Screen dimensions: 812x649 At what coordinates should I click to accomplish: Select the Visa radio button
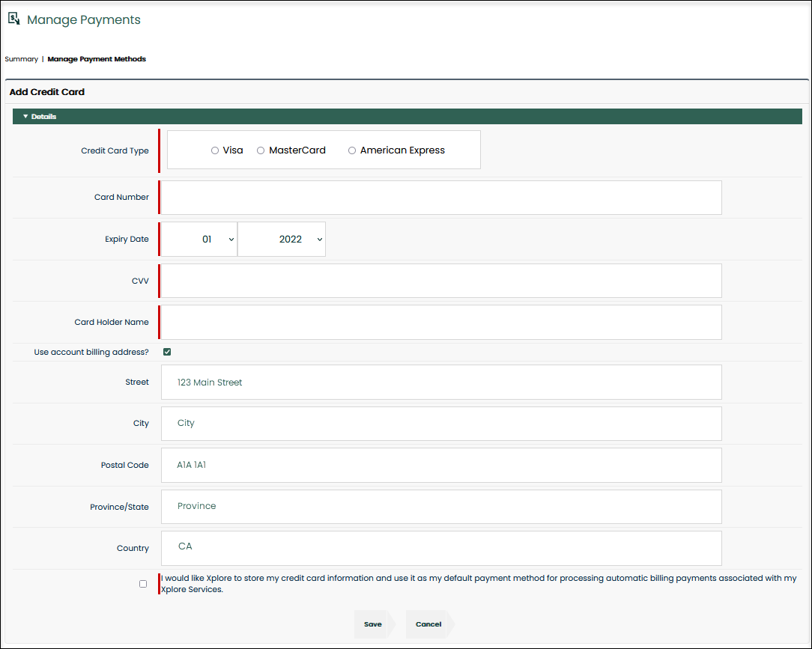coord(215,150)
